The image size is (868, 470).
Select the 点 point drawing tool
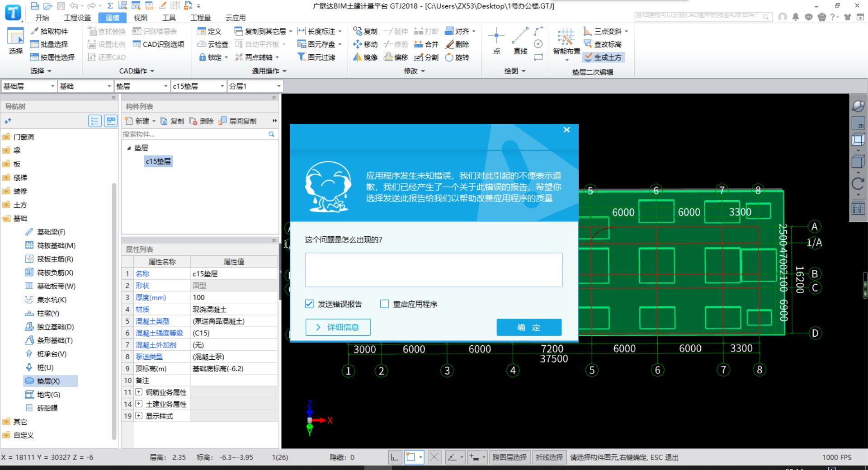496,41
